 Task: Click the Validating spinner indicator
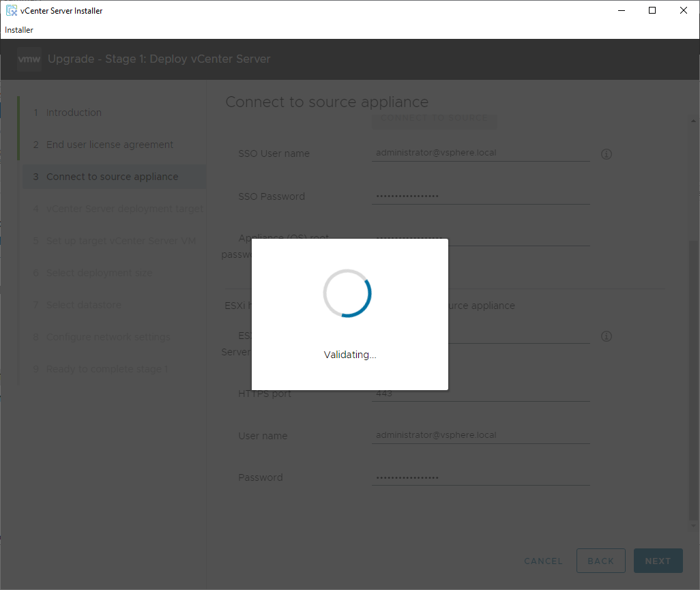click(347, 293)
